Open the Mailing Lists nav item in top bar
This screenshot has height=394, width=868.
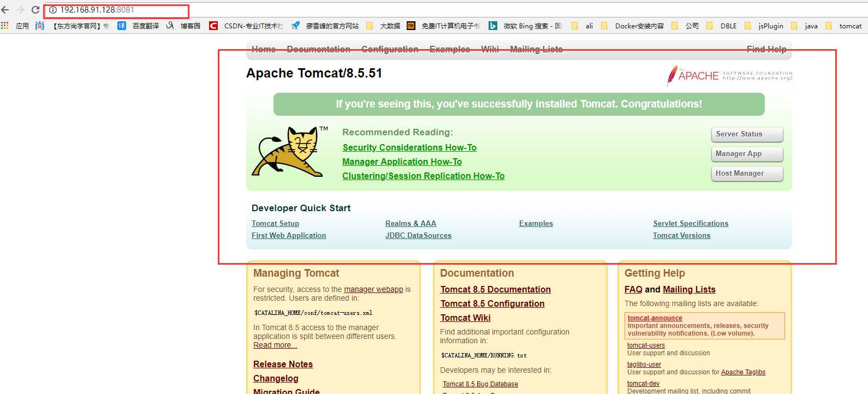(x=536, y=49)
